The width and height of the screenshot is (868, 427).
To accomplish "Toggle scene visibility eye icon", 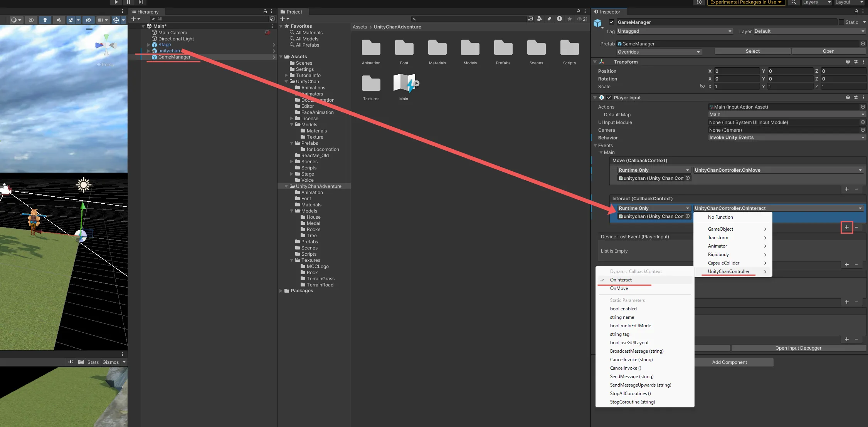I will (x=89, y=20).
